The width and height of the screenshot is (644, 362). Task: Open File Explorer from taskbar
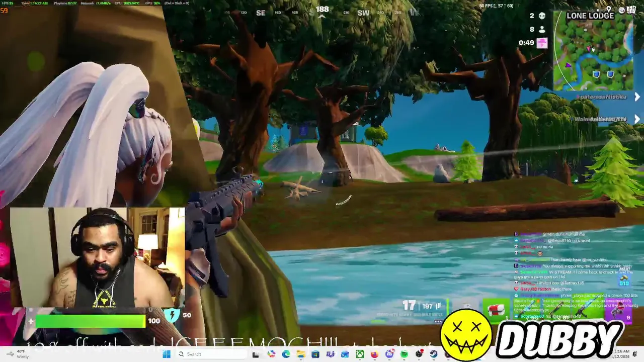coord(301,354)
